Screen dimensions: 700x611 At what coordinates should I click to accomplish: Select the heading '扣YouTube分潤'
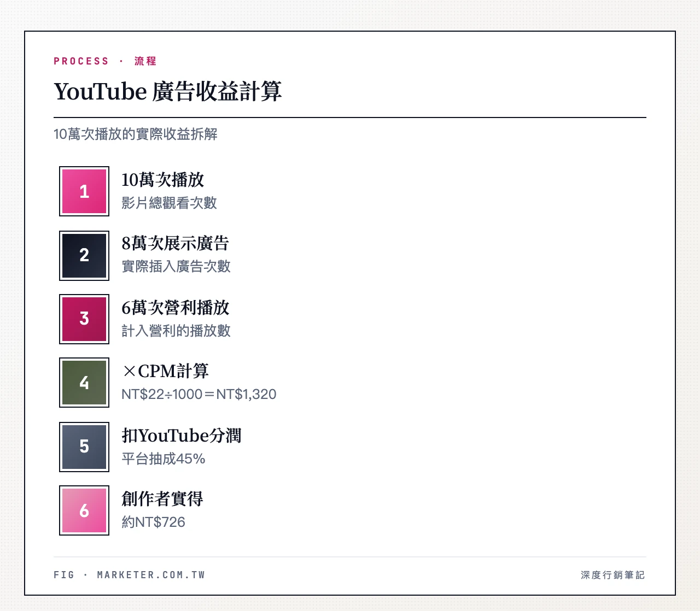point(182,436)
